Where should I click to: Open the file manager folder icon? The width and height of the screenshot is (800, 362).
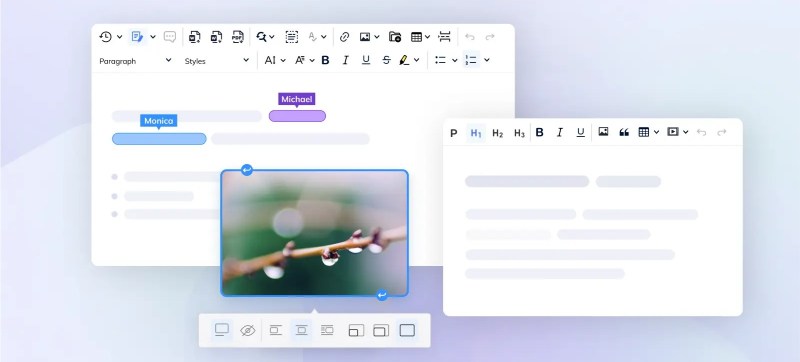(x=395, y=37)
